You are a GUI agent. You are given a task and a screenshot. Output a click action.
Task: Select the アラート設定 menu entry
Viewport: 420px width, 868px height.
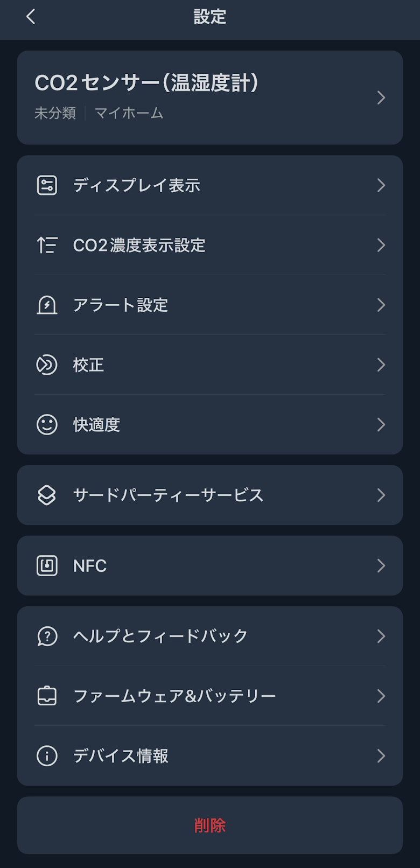point(121,305)
